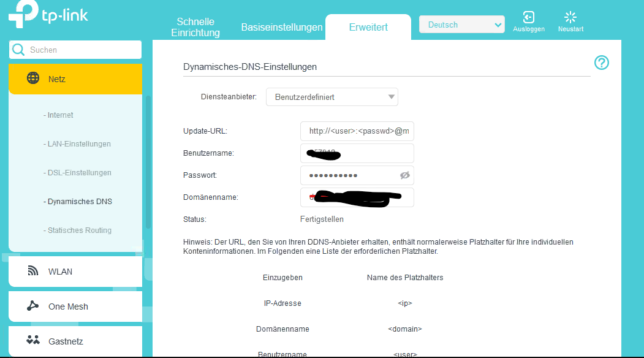Switch to Basiseinstellungen tab
644x358 pixels.
281,28
